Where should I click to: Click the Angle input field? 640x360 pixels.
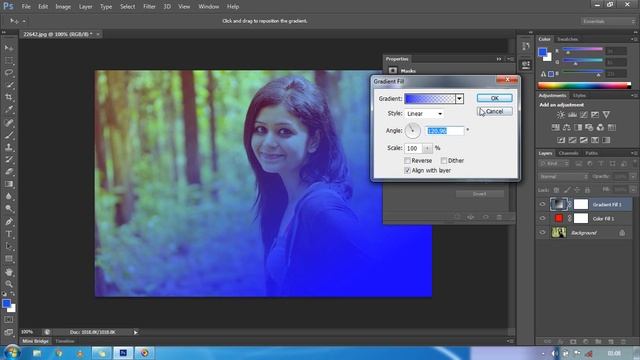point(445,131)
